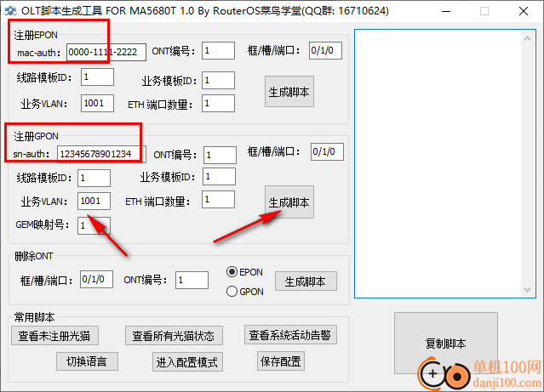Image resolution: width=544 pixels, height=392 pixels.
Task: Click the GPON sn-auth input field
Action: tap(101, 154)
